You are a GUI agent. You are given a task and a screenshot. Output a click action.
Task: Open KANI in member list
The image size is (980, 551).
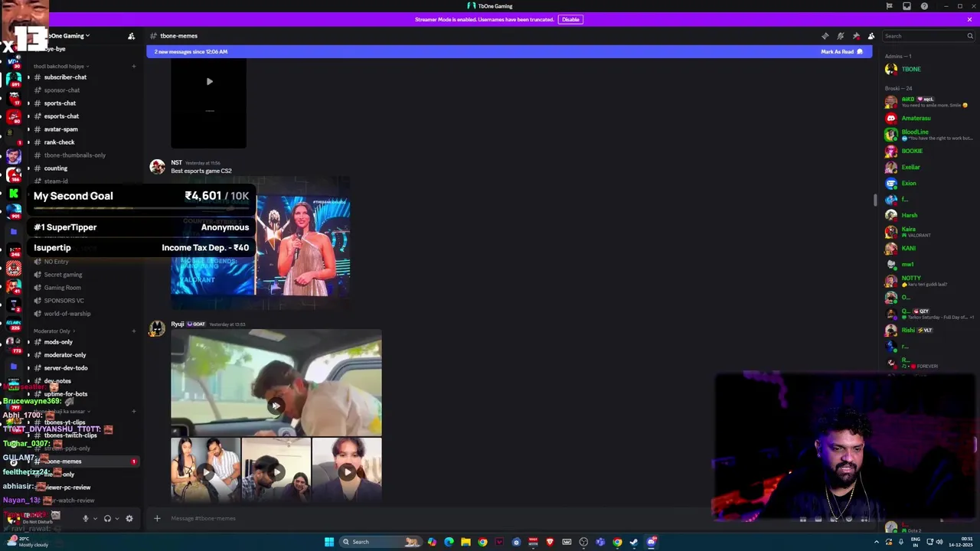[x=908, y=248]
